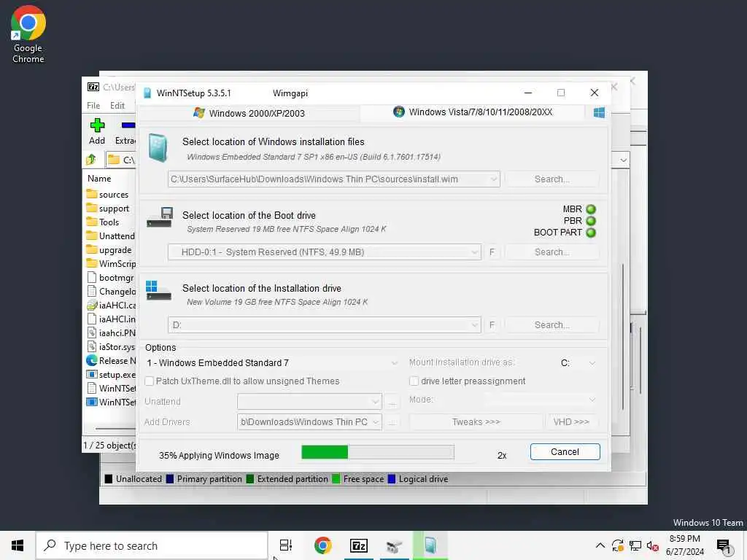This screenshot has width=747, height=560.
Task: Click the sync update tray icon
Action: (617, 545)
